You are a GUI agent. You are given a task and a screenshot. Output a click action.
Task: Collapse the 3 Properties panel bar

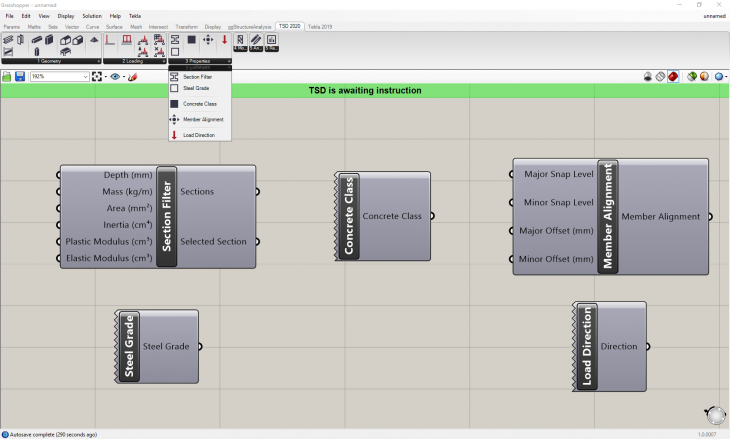(200, 61)
